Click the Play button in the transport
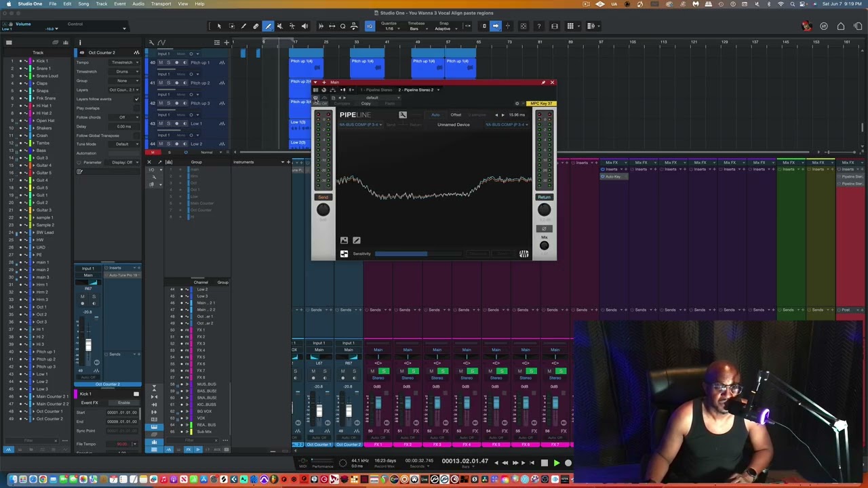The width and height of the screenshot is (868, 488). (556, 463)
